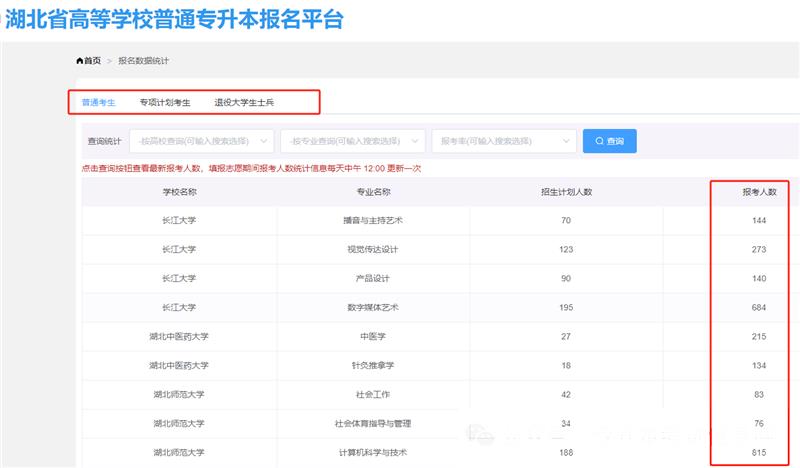Click 长江大学 in the 数字媒体艺术 row
The height and width of the screenshot is (468, 800).
click(179, 308)
